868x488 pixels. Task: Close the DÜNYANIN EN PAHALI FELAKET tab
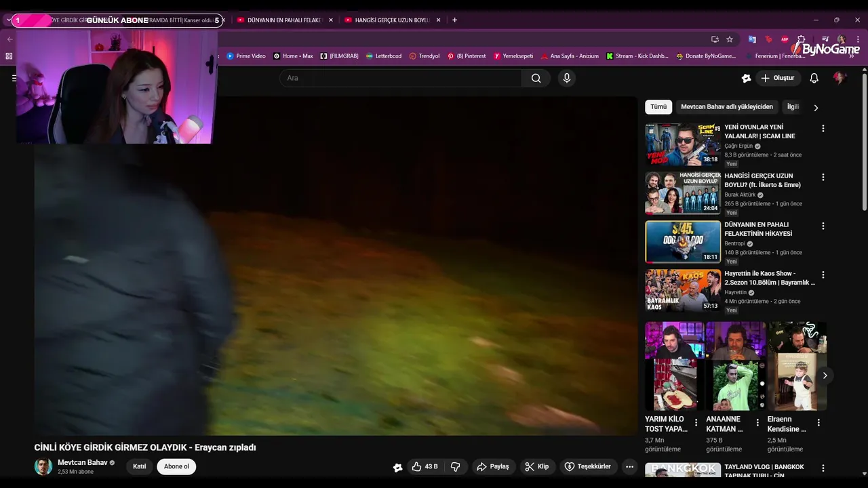pos(331,20)
